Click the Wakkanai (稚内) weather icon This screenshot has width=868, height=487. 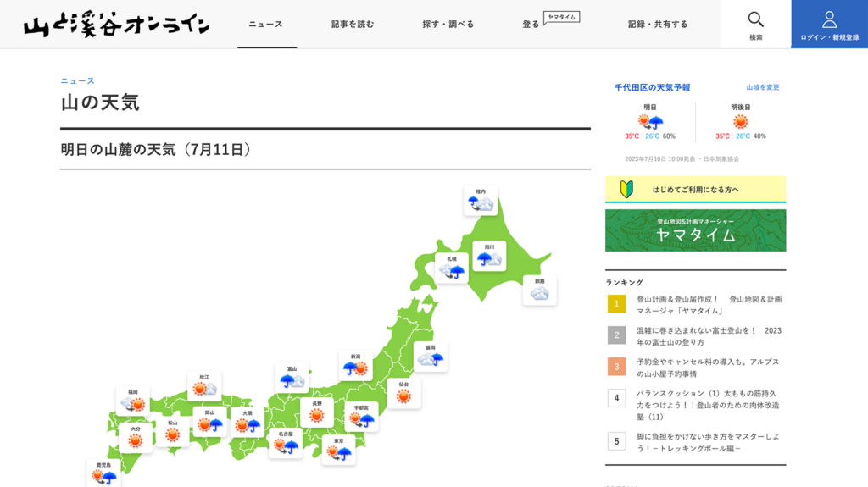(481, 202)
